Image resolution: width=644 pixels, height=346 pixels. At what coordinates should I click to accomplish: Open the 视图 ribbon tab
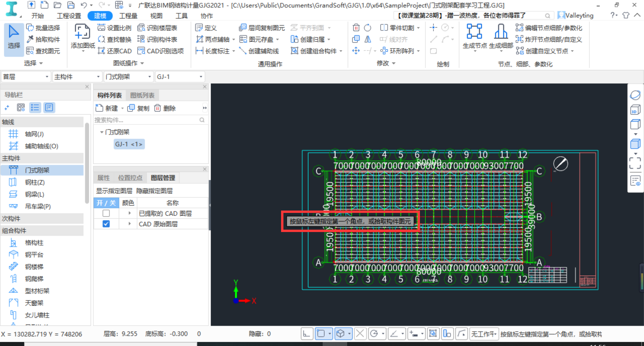156,16
